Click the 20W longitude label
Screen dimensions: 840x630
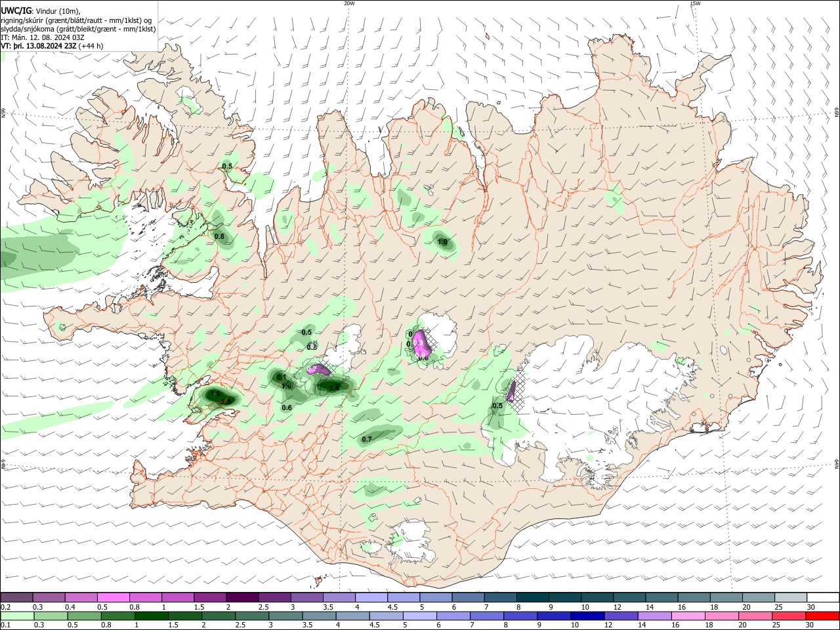tap(349, 3)
